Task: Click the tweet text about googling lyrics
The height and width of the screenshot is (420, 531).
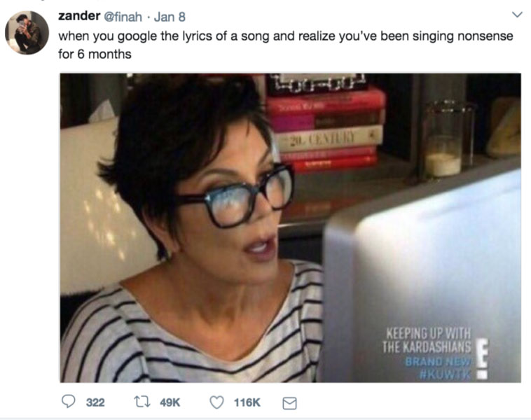Action: point(286,45)
